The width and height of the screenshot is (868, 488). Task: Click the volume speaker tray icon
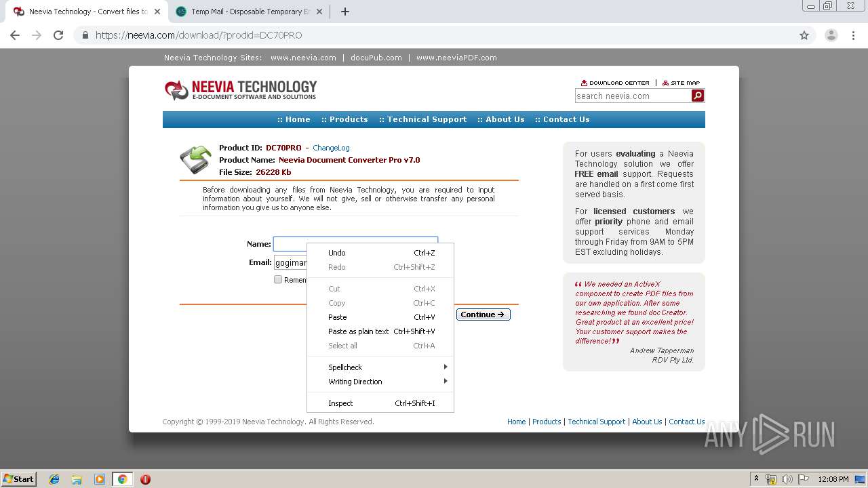point(787,479)
